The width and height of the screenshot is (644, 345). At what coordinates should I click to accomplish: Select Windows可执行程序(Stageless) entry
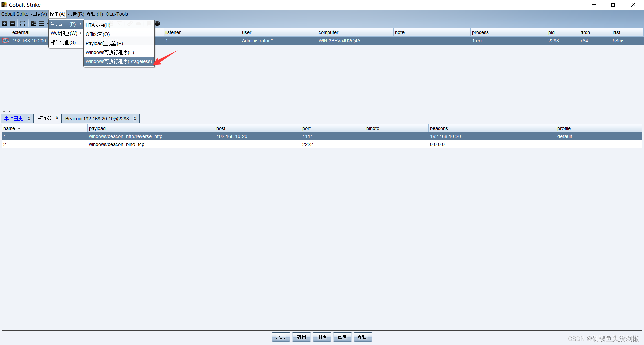click(x=119, y=61)
